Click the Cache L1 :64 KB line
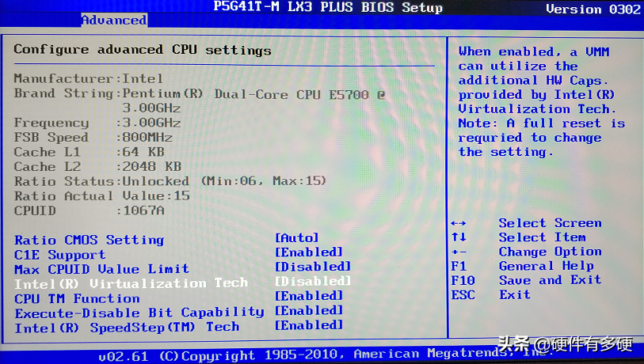 pyautogui.click(x=90, y=152)
